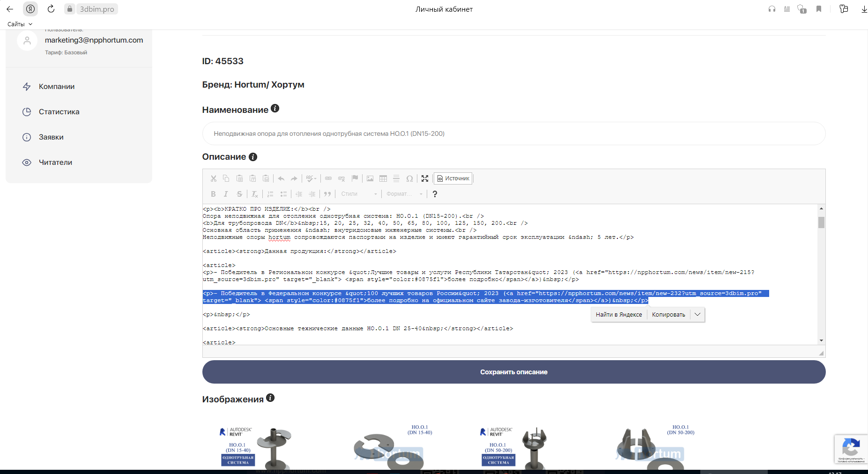Toggle Bold formatting
Screen dimensions: 868x474
click(x=213, y=194)
